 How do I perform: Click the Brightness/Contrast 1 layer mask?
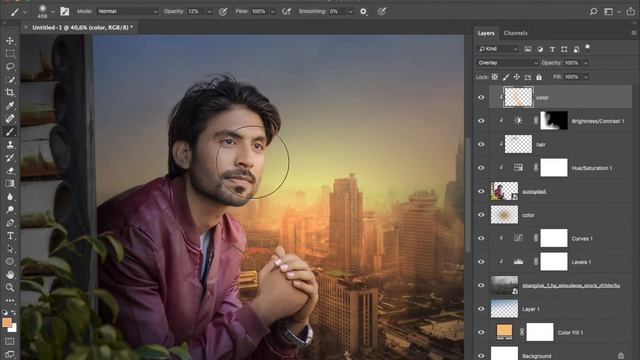click(x=553, y=121)
